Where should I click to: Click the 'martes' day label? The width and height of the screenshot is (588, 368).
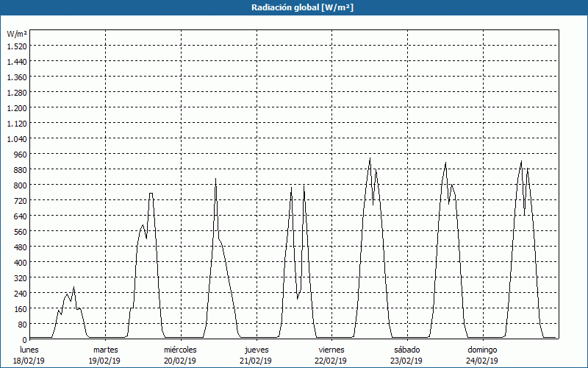[106, 350]
